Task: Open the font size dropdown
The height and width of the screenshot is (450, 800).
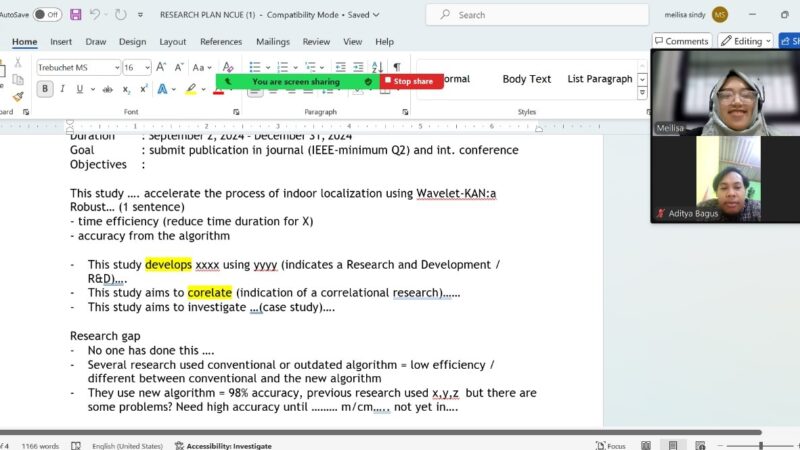Action: pos(145,67)
